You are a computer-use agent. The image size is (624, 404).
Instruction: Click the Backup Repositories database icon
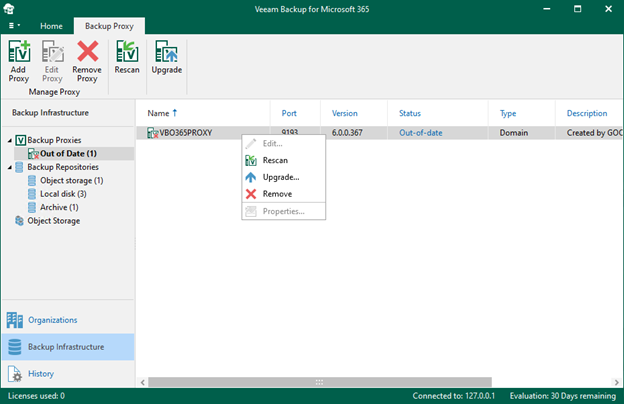click(19, 167)
